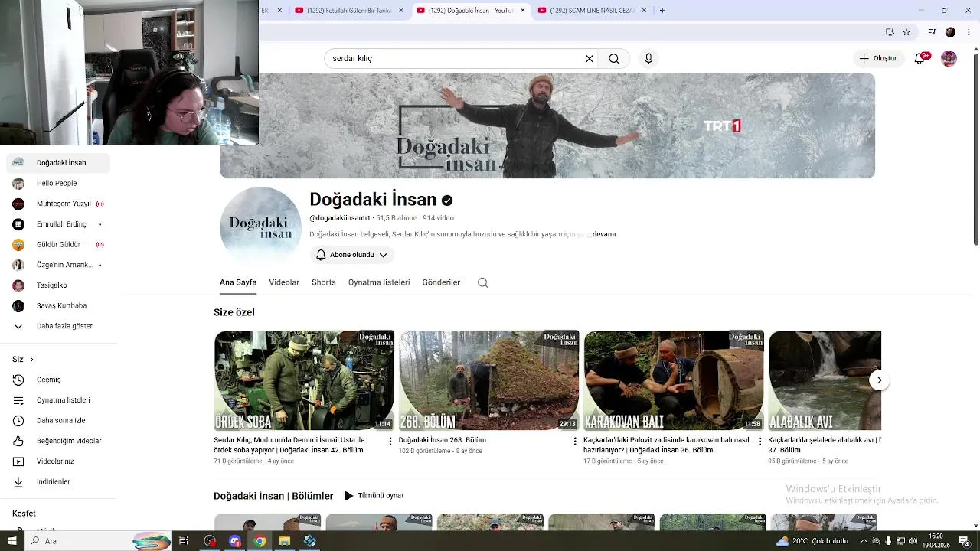Open options menu for Karakovan Balı video
The height and width of the screenshot is (551, 980).
759,441
